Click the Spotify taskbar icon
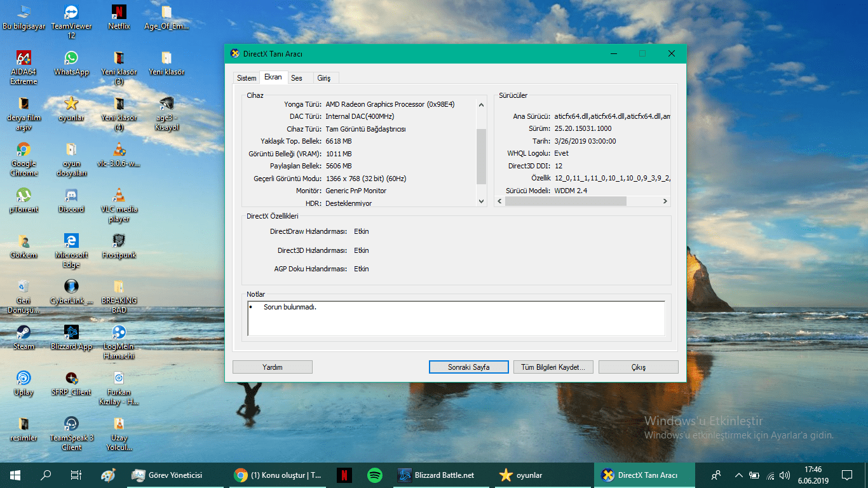Viewport: 868px width, 488px height. (x=375, y=475)
